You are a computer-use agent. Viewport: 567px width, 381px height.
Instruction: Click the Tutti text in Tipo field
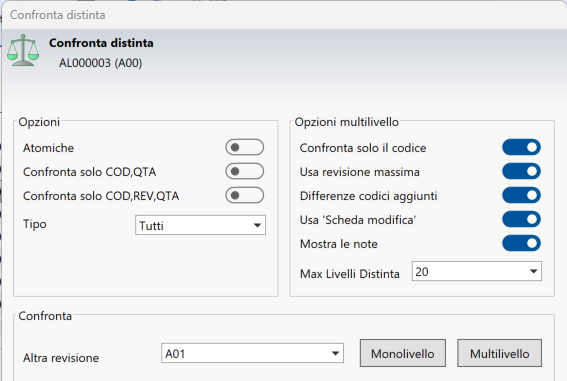coord(152,226)
